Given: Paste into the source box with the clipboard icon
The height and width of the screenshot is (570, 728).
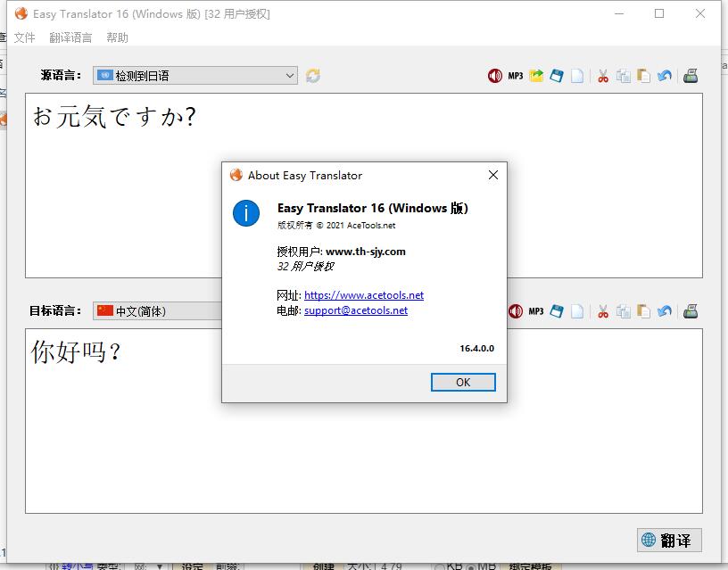Looking at the screenshot, I should pos(644,76).
